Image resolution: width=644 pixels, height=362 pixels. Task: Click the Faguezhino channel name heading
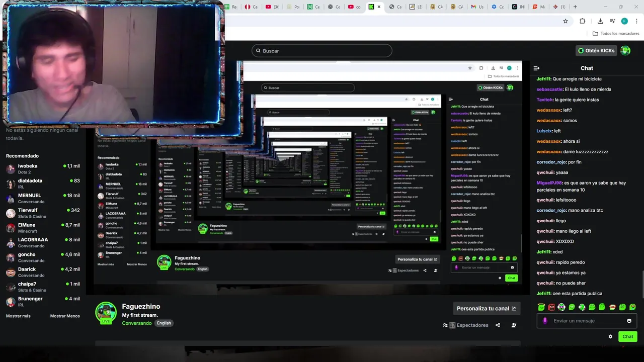pyautogui.click(x=141, y=306)
